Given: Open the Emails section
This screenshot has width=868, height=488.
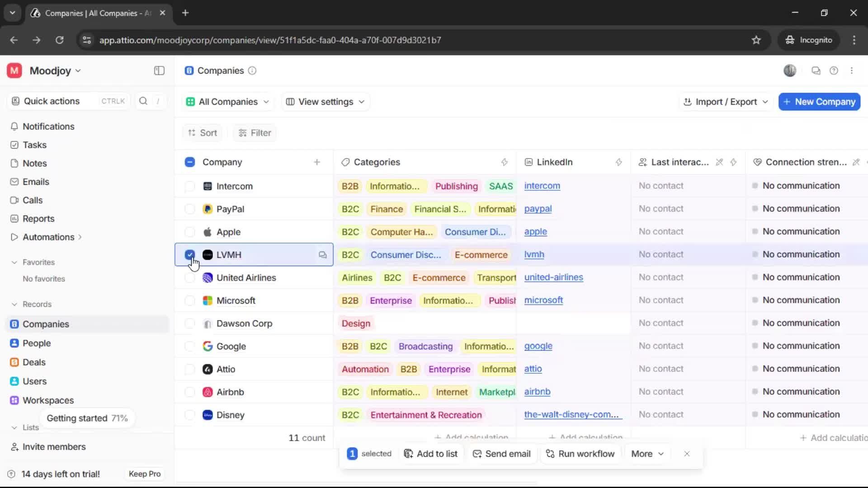Looking at the screenshot, I should [x=35, y=182].
